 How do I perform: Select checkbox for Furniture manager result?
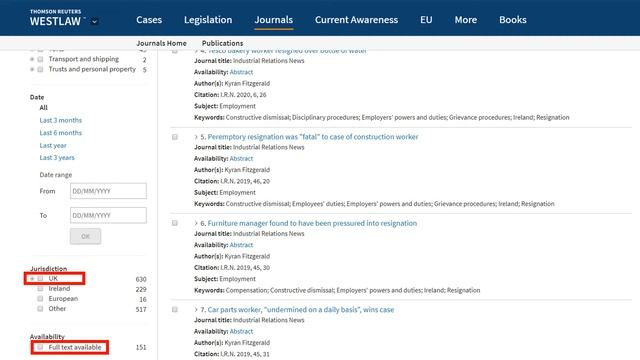click(x=175, y=223)
